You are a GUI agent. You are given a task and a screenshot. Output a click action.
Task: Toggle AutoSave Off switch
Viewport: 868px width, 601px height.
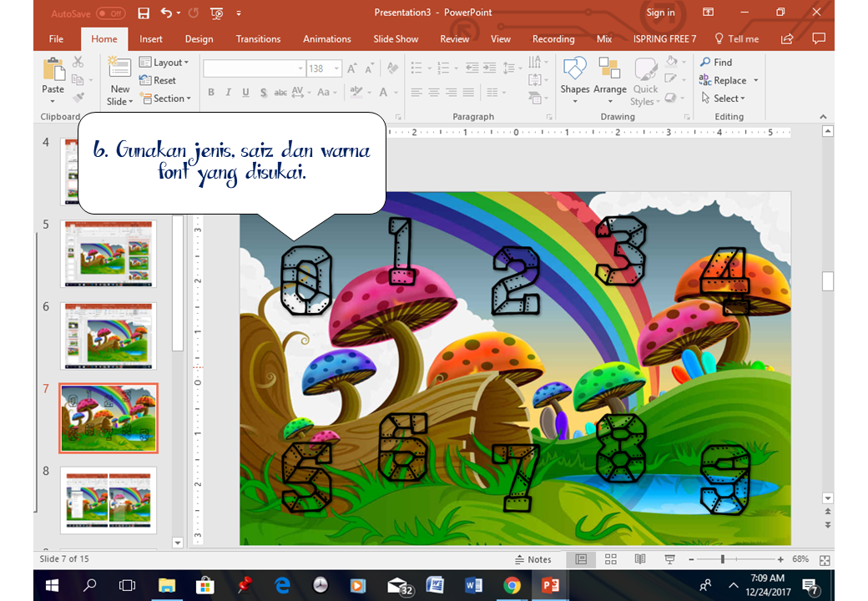[x=111, y=13]
